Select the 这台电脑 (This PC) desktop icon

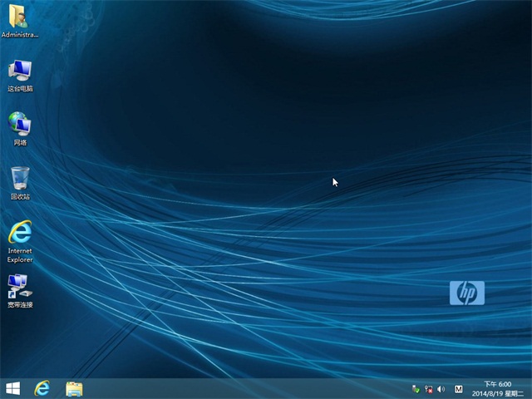[x=20, y=71]
